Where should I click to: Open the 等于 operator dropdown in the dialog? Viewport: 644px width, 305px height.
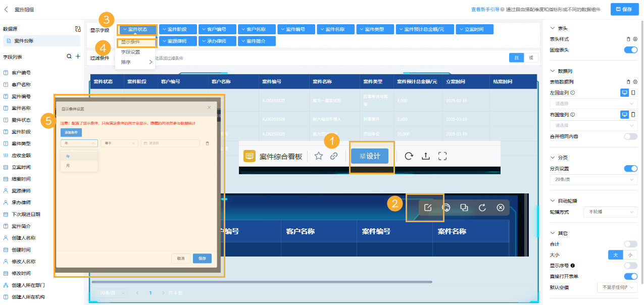119,143
